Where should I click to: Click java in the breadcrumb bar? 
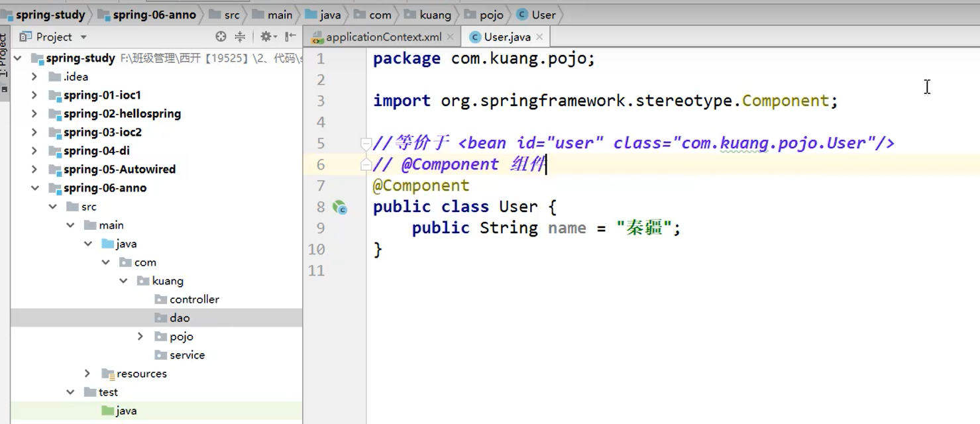(323, 15)
